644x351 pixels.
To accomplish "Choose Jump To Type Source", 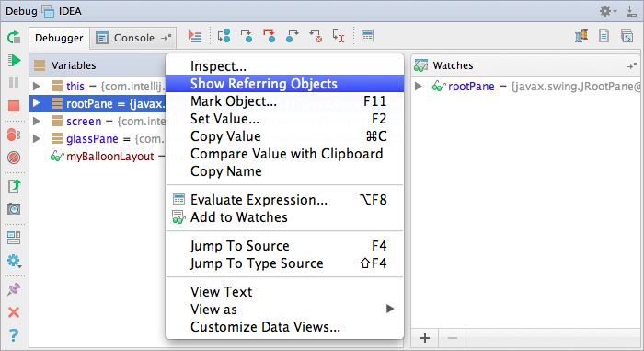I will [284, 263].
